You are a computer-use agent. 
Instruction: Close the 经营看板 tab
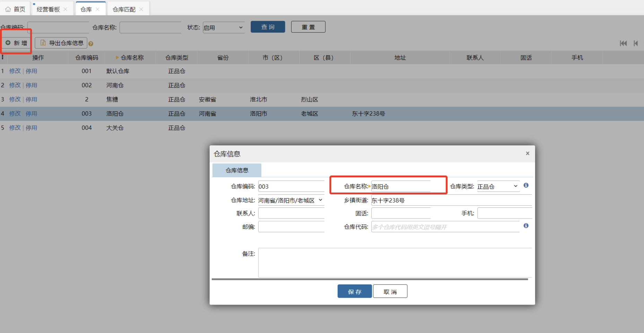[x=66, y=9]
